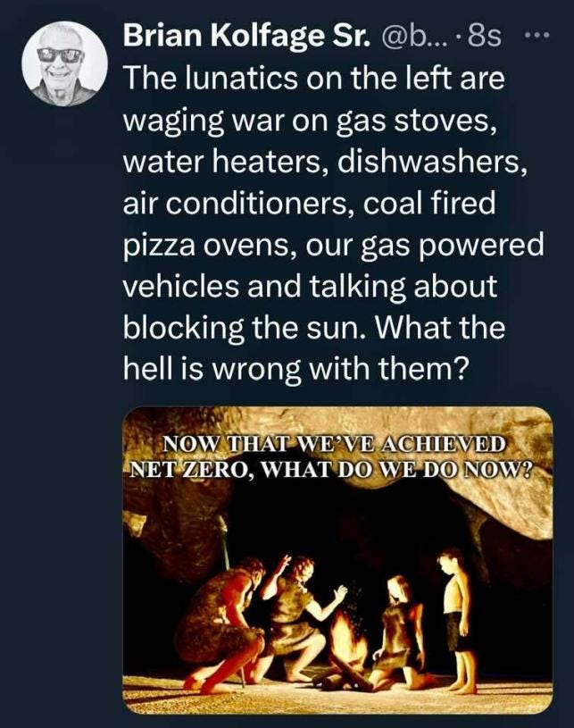574x728 pixels.
Task: Open the attached cave meme image
Action: [x=337, y=560]
